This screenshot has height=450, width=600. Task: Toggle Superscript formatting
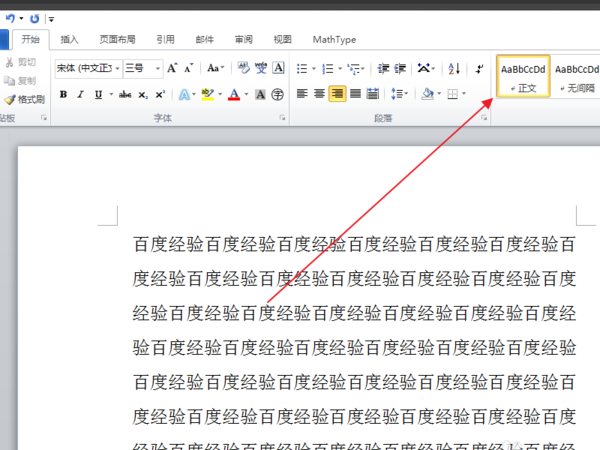[x=160, y=94]
